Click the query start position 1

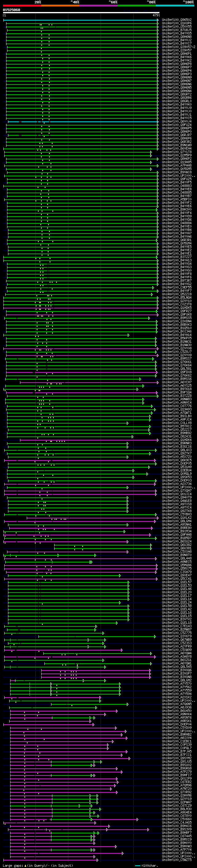coord(5,15)
